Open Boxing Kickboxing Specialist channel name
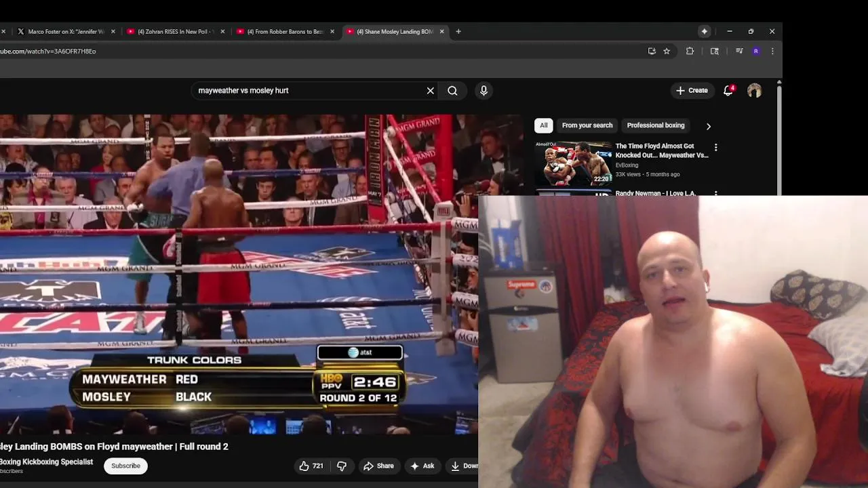This screenshot has height=488, width=868. (46, 462)
